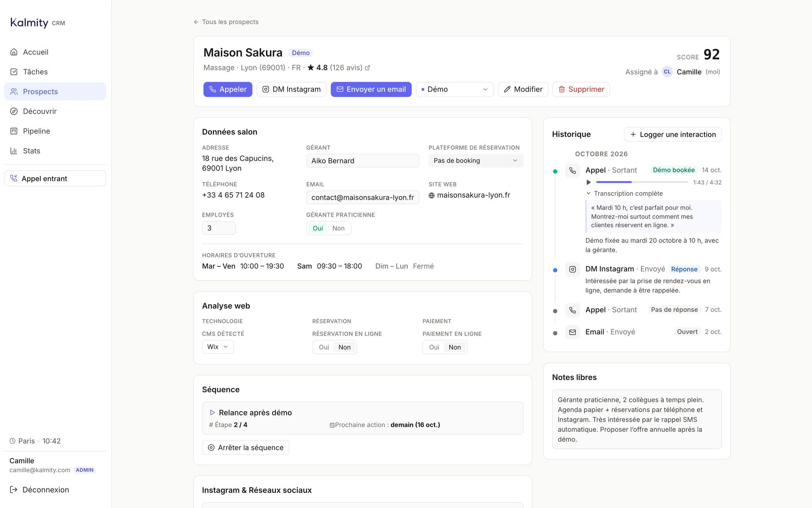Click the Démo tag next to Maison Sakura

(x=300, y=53)
